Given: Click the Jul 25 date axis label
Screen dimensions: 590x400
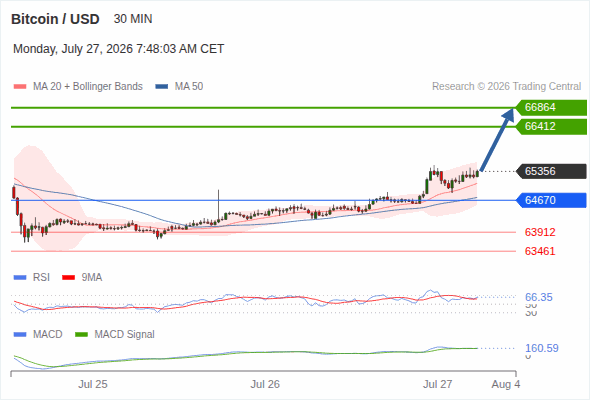Looking at the screenshot, I should 93,385.
